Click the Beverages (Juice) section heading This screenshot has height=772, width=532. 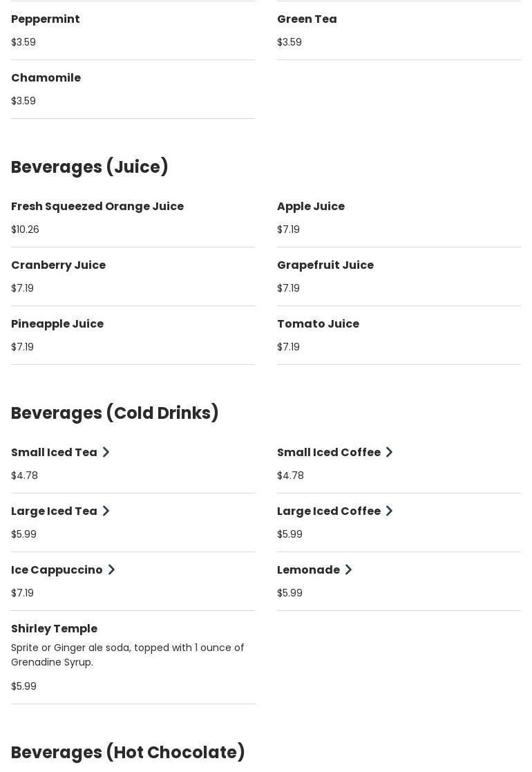[90, 167]
